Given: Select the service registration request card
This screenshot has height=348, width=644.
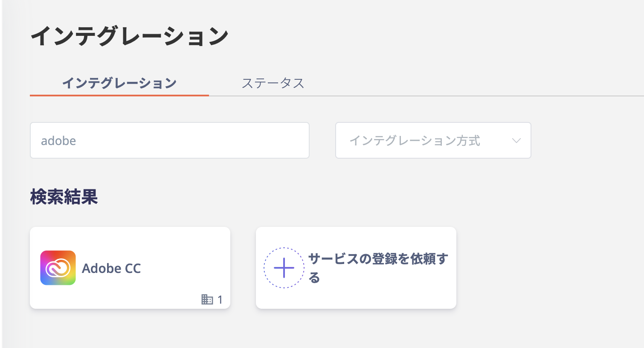Looking at the screenshot, I should click(x=356, y=268).
